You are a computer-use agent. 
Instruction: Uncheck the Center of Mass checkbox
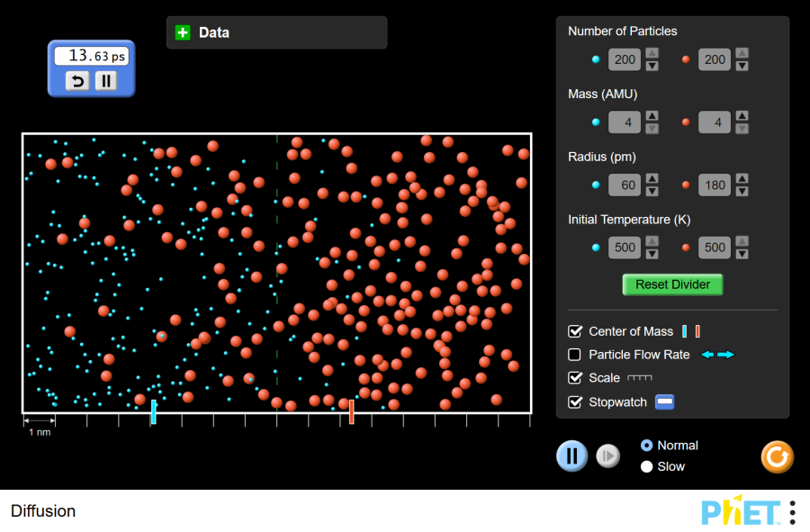coord(575,331)
